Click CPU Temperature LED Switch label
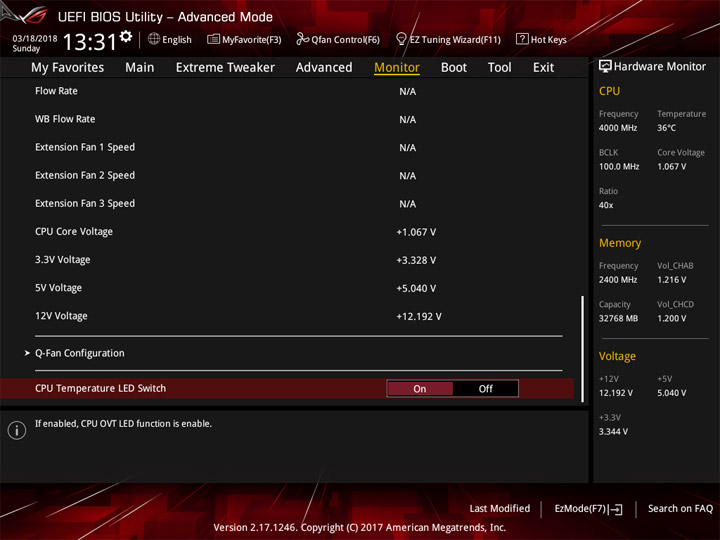Screen dimensions: 720x540 click(x=101, y=388)
